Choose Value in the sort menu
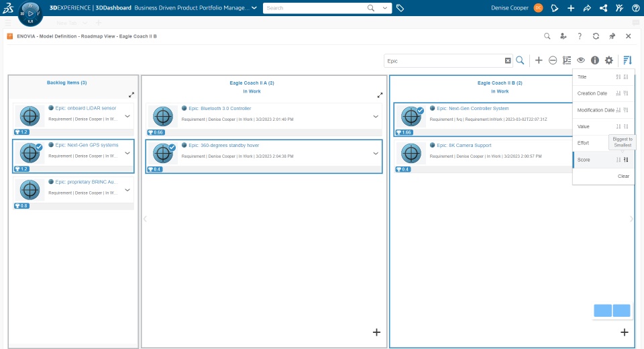The image size is (644, 349). click(x=583, y=127)
